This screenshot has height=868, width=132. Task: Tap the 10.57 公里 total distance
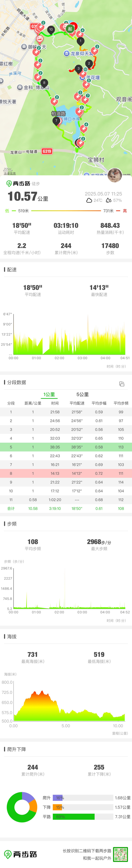28,196
